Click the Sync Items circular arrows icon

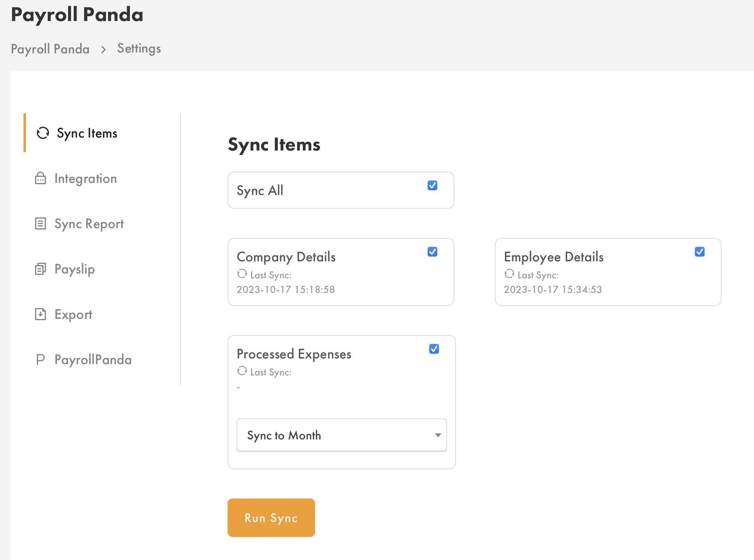(x=43, y=133)
